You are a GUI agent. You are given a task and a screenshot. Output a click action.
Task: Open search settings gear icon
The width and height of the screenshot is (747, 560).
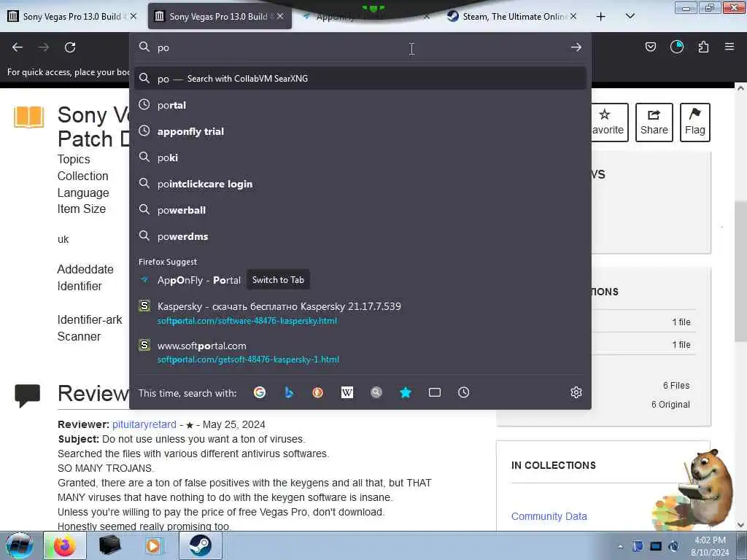576,392
